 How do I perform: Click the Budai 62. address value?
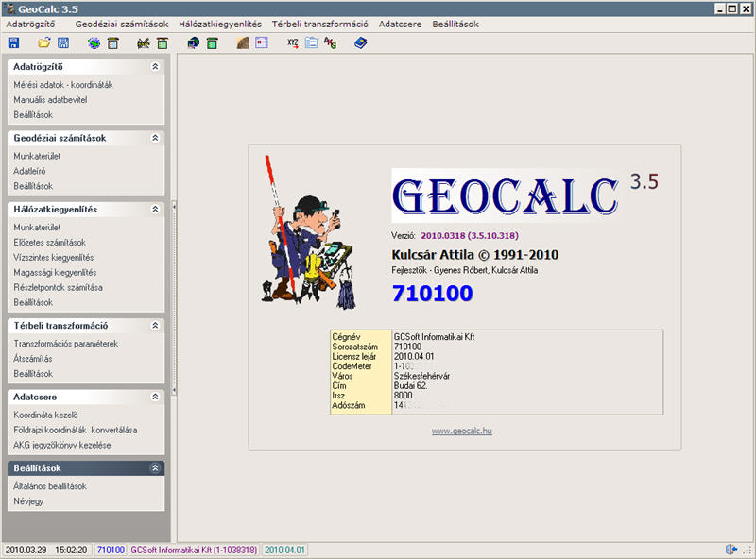coord(410,385)
